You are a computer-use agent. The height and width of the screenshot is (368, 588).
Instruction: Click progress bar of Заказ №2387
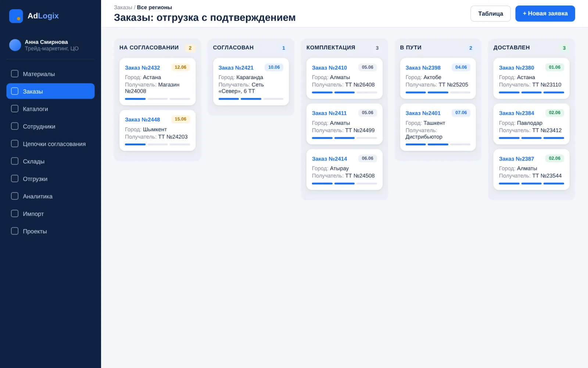[531, 183]
